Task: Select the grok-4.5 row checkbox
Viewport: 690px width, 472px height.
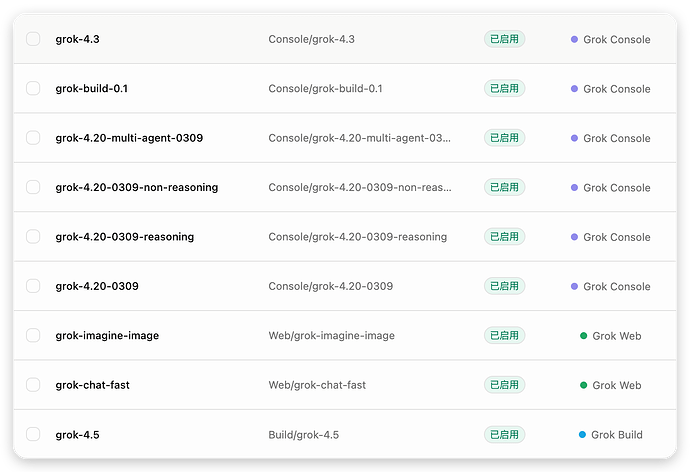Action: (x=33, y=434)
